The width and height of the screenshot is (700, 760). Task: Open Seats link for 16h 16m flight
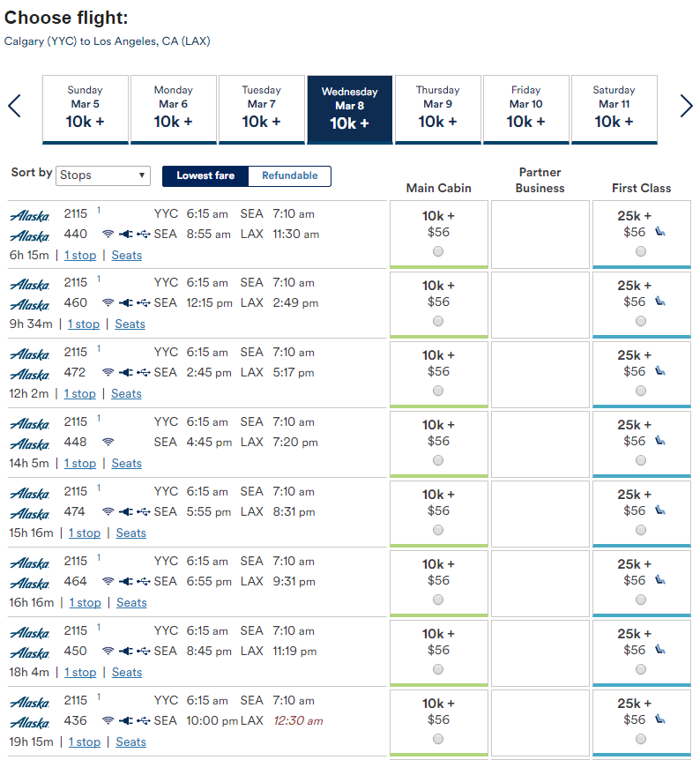coord(131,602)
